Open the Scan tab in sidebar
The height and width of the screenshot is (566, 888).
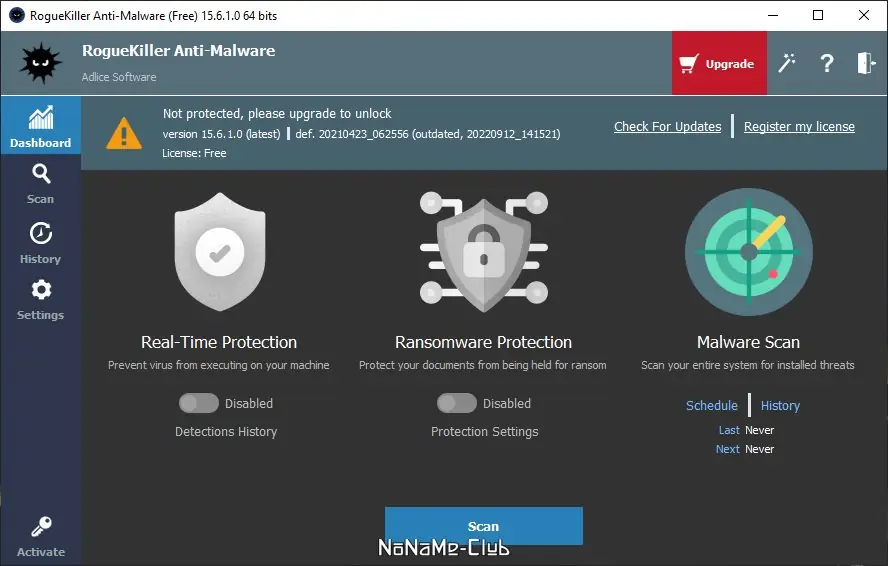click(x=40, y=183)
